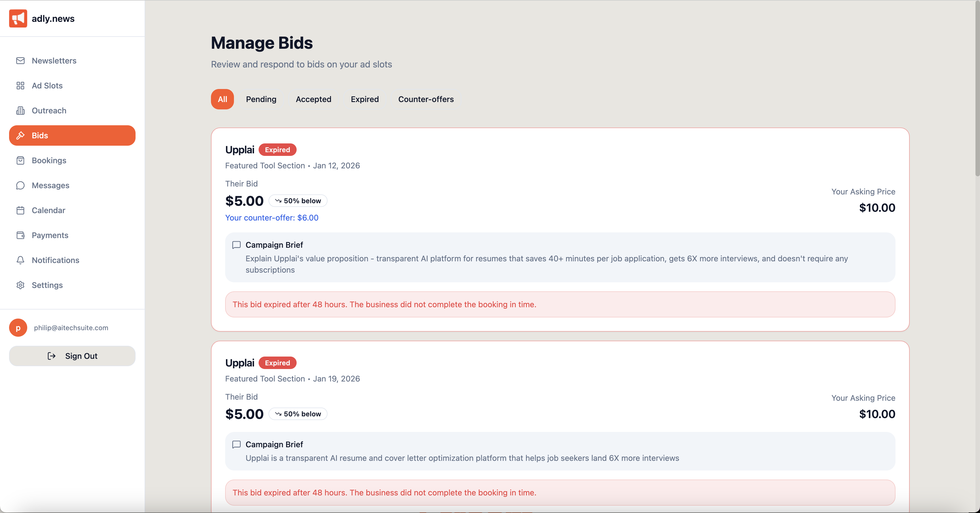
Task: Select the All bids filter
Action: click(222, 99)
